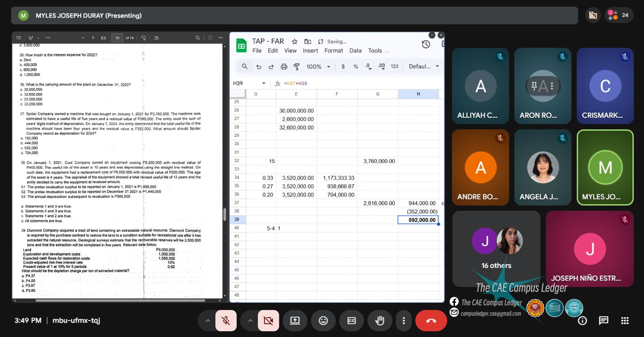Open the Format menu in Sheets
644x337 pixels.
click(x=333, y=51)
